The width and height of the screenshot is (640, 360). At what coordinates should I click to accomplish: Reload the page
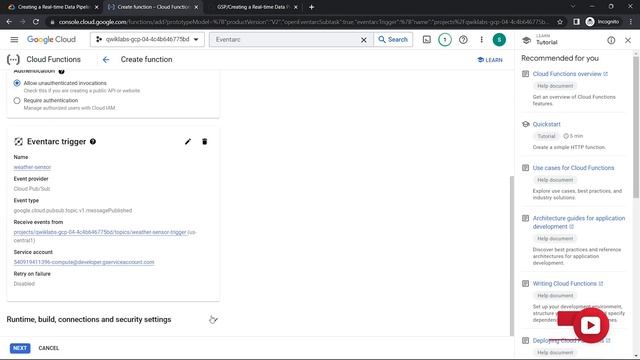[36, 22]
